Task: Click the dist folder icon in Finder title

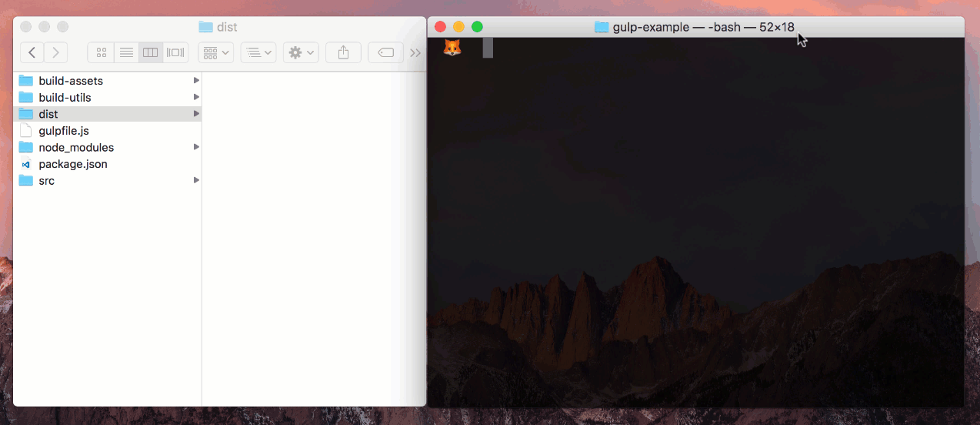Action: pos(205,27)
